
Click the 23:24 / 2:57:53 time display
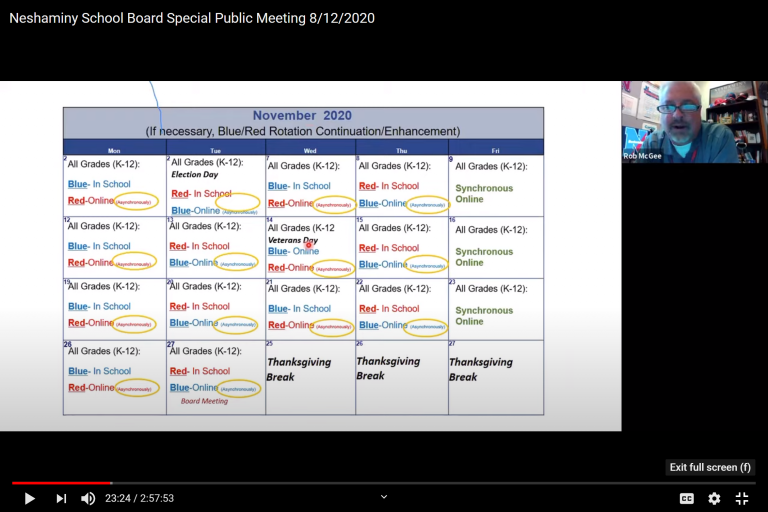pos(139,498)
